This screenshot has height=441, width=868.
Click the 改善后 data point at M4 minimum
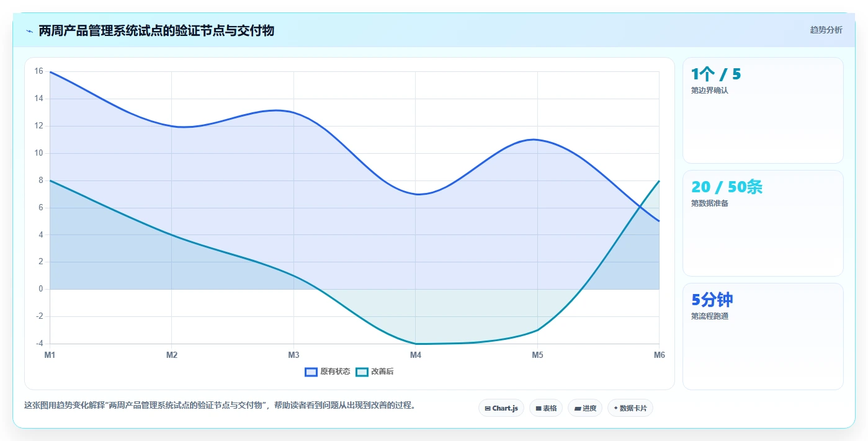click(x=416, y=344)
